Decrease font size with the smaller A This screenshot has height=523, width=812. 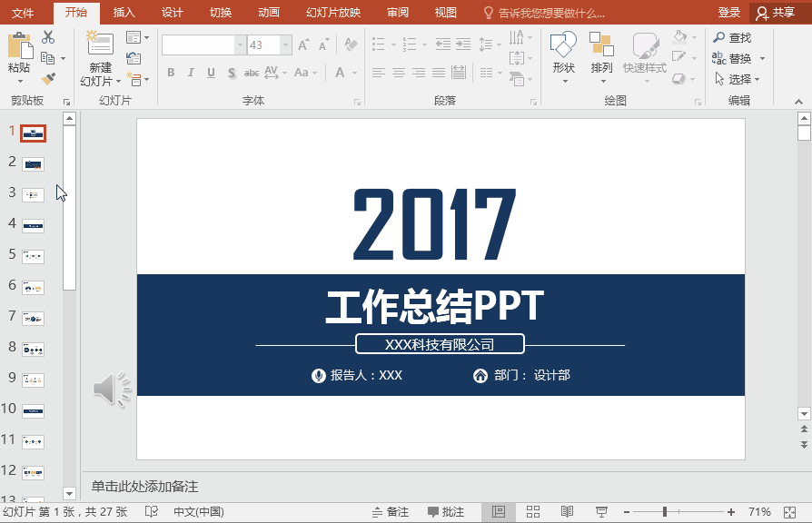[323, 45]
